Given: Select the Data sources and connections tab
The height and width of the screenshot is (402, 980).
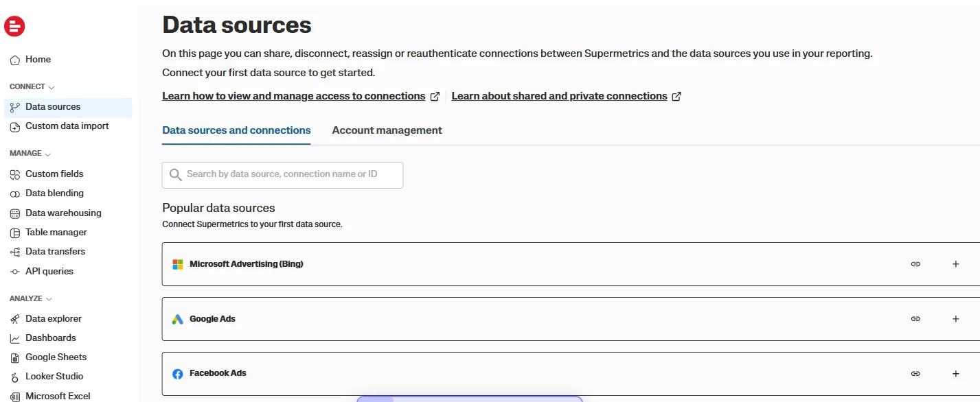Looking at the screenshot, I should click(236, 130).
